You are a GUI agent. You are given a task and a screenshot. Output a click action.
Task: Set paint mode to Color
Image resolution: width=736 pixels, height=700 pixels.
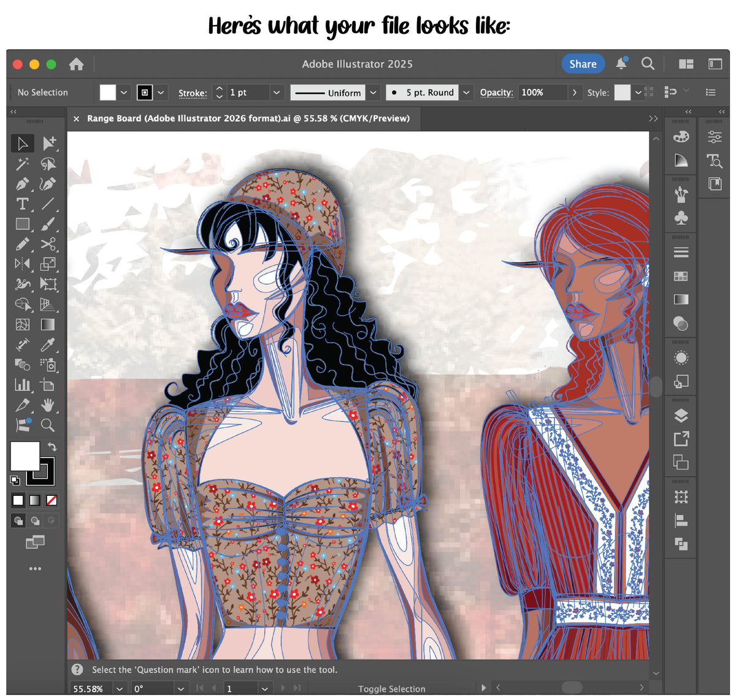18,500
